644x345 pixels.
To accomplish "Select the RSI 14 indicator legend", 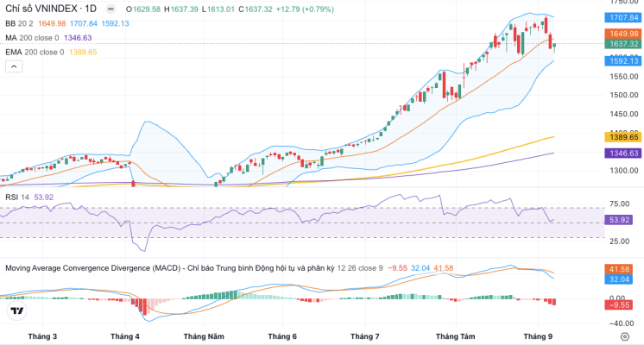I will (x=17, y=198).
